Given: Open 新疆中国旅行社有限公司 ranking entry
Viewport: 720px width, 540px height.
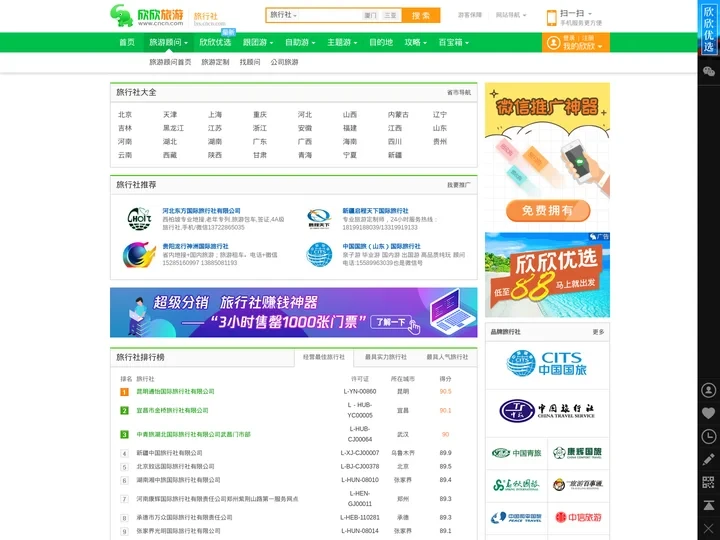Looking at the screenshot, I should (169, 453).
